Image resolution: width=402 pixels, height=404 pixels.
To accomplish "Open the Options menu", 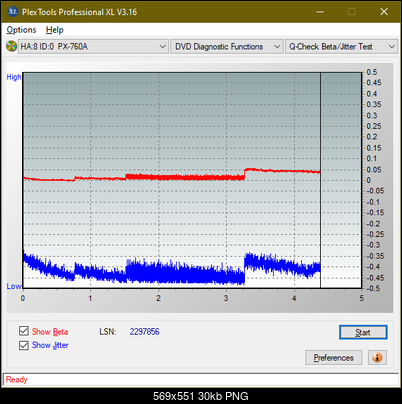I will pyautogui.click(x=21, y=30).
